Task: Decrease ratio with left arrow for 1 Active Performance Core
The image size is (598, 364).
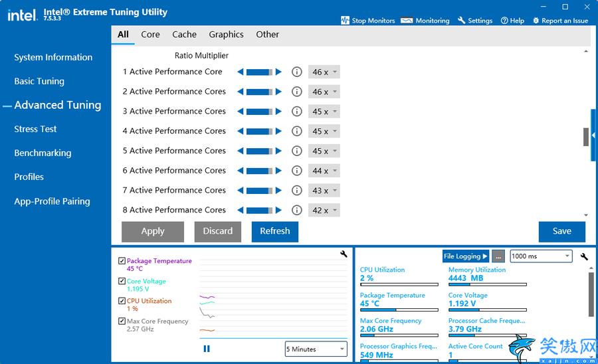Action: pos(241,72)
